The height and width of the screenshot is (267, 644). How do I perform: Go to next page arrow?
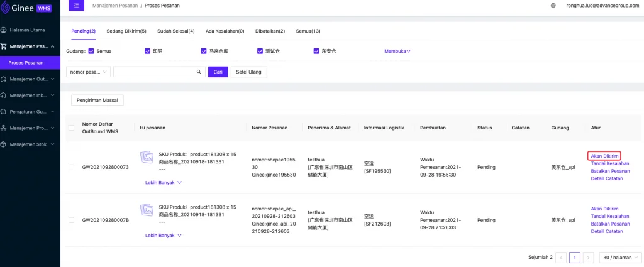point(589,258)
